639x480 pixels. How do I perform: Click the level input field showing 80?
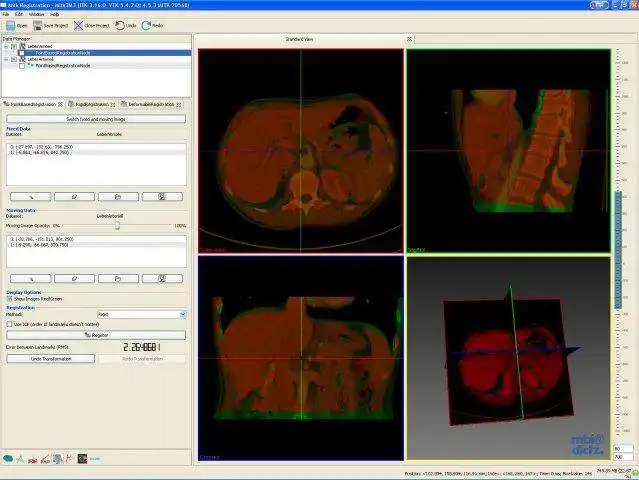tap(623, 449)
